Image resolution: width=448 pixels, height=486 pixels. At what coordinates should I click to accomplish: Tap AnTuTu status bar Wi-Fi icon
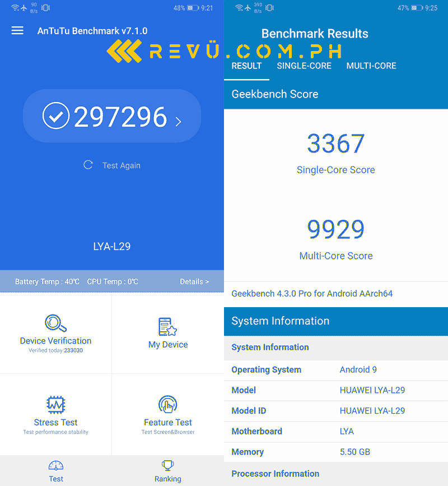click(x=15, y=8)
